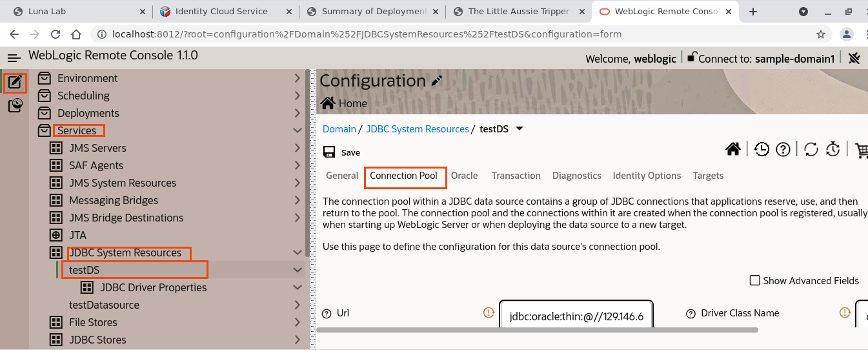Expand the Environment node chevron
The height and width of the screenshot is (350, 868).
298,78
